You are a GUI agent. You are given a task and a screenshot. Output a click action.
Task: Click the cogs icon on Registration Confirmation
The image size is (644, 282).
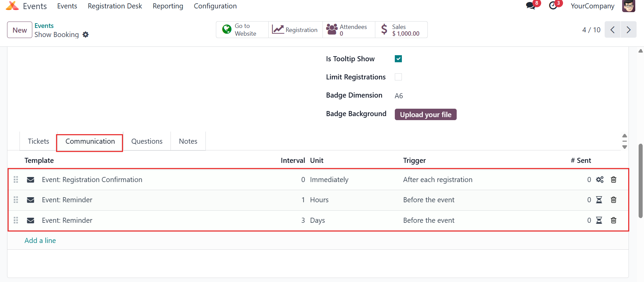point(600,180)
